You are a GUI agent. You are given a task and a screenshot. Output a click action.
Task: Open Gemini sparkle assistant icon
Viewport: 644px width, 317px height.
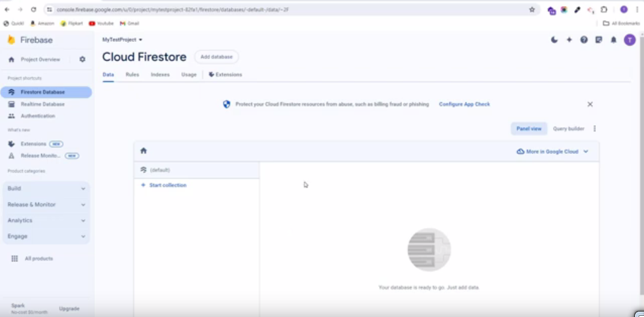569,40
